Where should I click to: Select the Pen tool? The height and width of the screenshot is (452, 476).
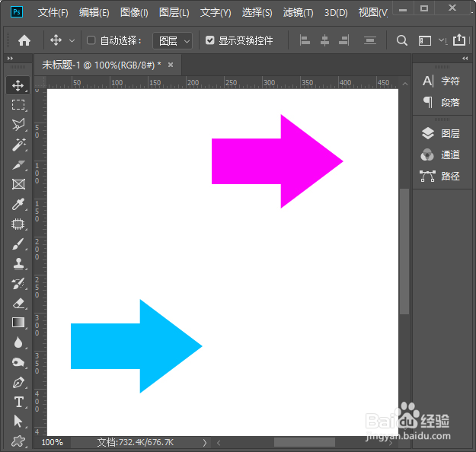tap(18, 382)
